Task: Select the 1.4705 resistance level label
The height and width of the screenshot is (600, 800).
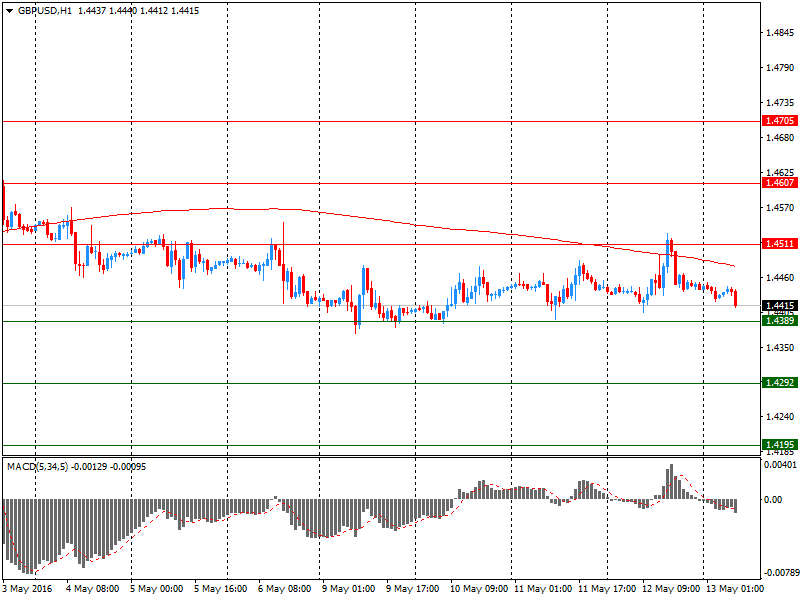Action: pyautogui.click(x=780, y=121)
